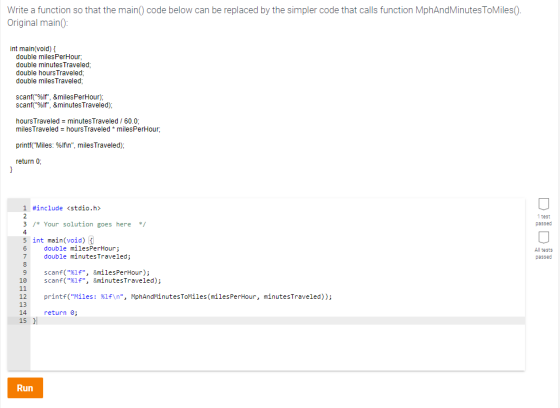Click 'hoursTraveled = minutesTraveled / 60.0;' in original main
560x408 pixels.
[78, 121]
